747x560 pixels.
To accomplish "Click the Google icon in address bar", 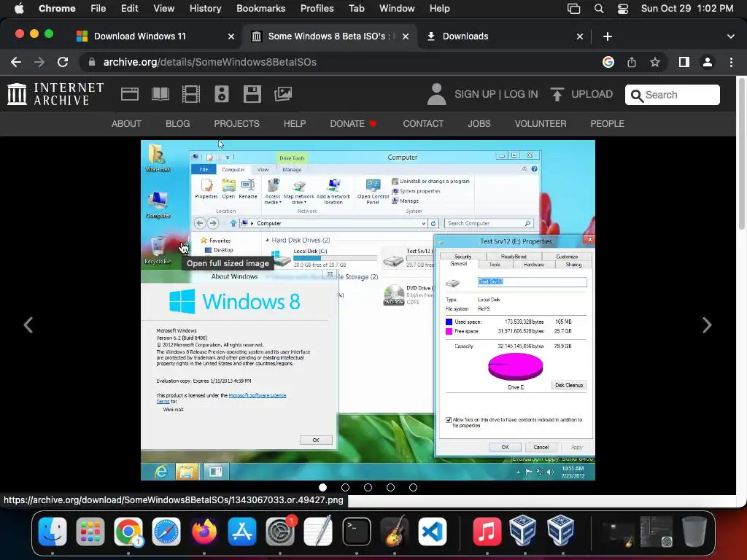I will pyautogui.click(x=608, y=62).
